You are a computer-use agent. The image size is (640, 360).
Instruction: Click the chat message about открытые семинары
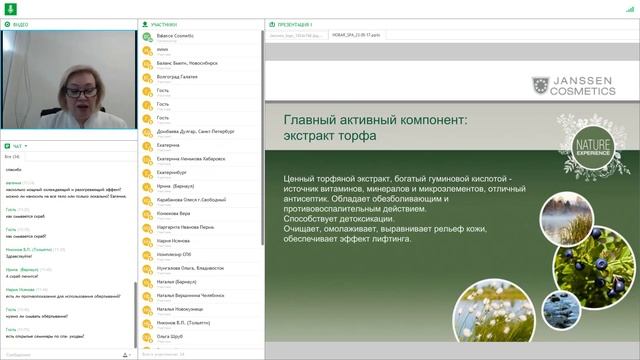point(45,336)
